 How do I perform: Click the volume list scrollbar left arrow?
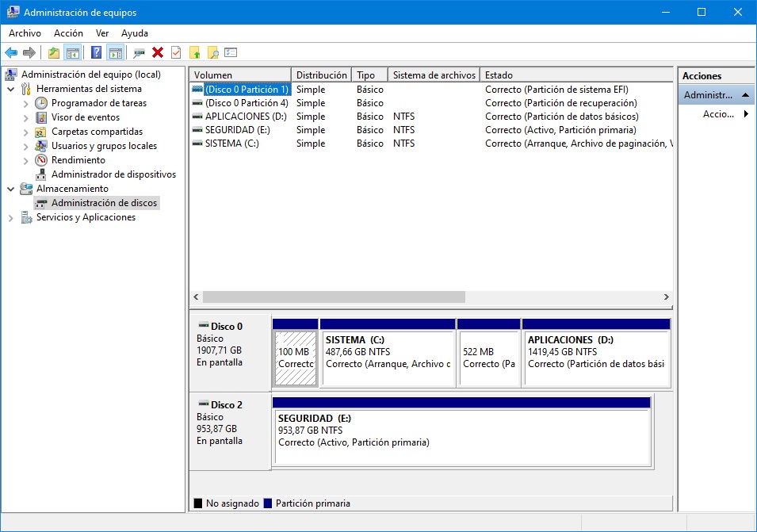196,297
